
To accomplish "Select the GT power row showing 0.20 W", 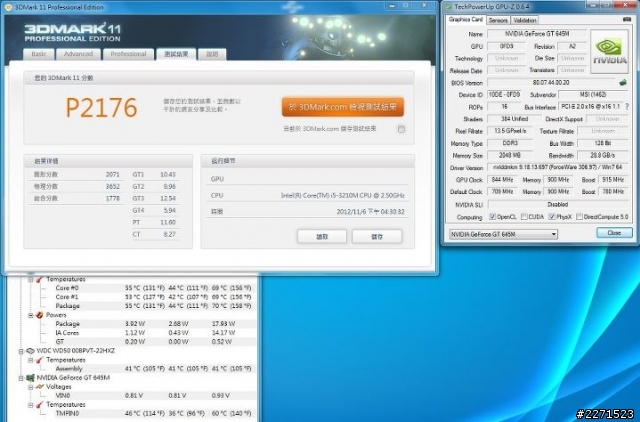I will point(153,342).
